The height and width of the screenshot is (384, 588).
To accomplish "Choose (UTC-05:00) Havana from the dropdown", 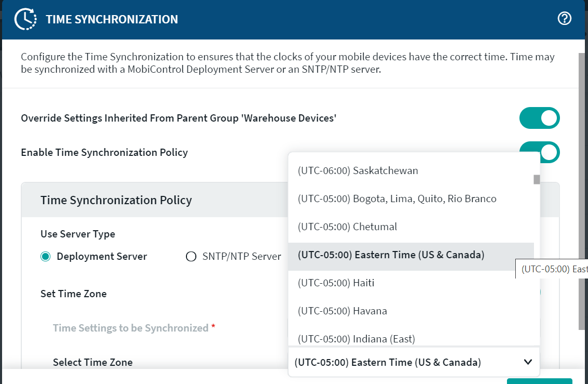I will [x=342, y=311].
